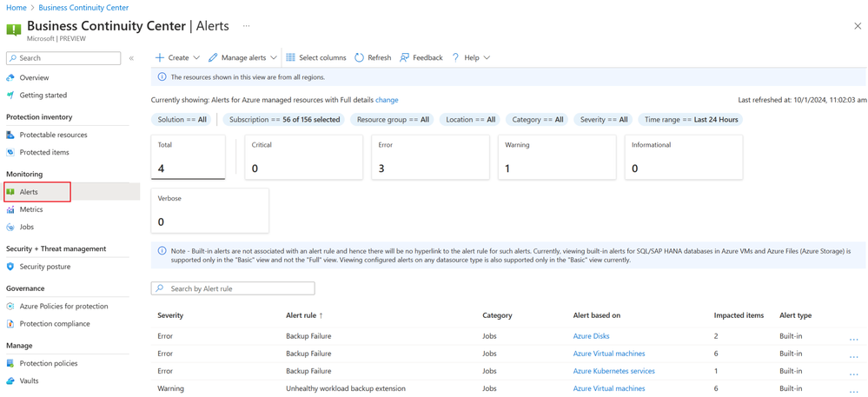
Task: Go to Protectable resources
Action: (x=53, y=135)
